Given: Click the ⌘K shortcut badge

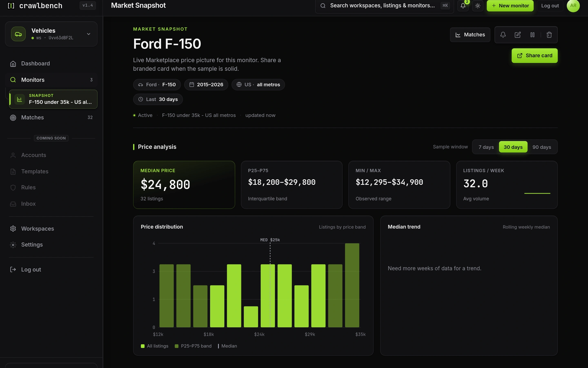Looking at the screenshot, I should (445, 6).
